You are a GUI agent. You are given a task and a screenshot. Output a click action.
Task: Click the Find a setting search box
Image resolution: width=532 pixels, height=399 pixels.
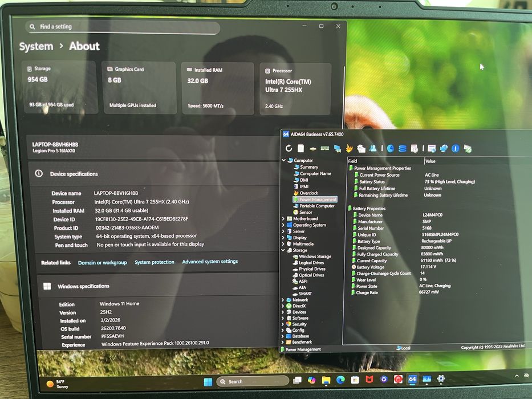[x=123, y=27]
